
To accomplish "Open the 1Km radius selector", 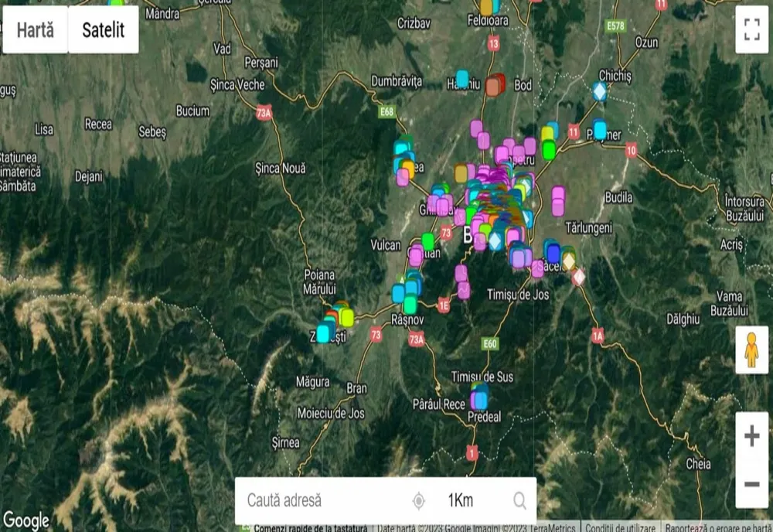I will pyautogui.click(x=461, y=500).
